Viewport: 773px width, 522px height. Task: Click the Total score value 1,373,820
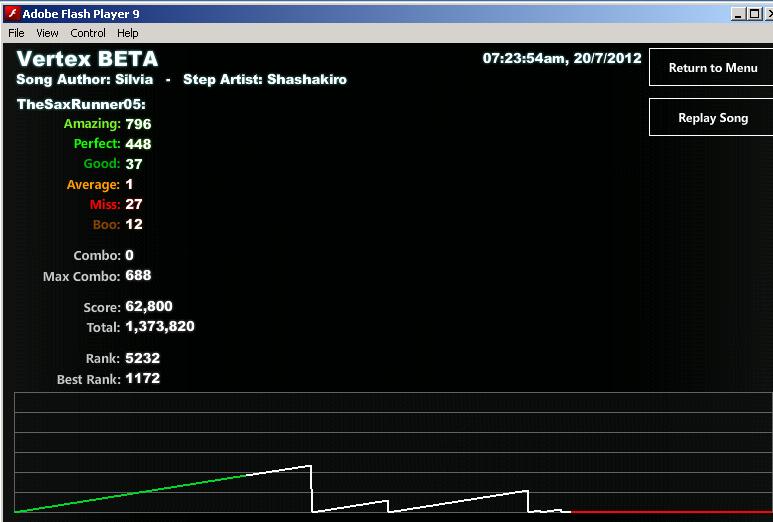(160, 326)
